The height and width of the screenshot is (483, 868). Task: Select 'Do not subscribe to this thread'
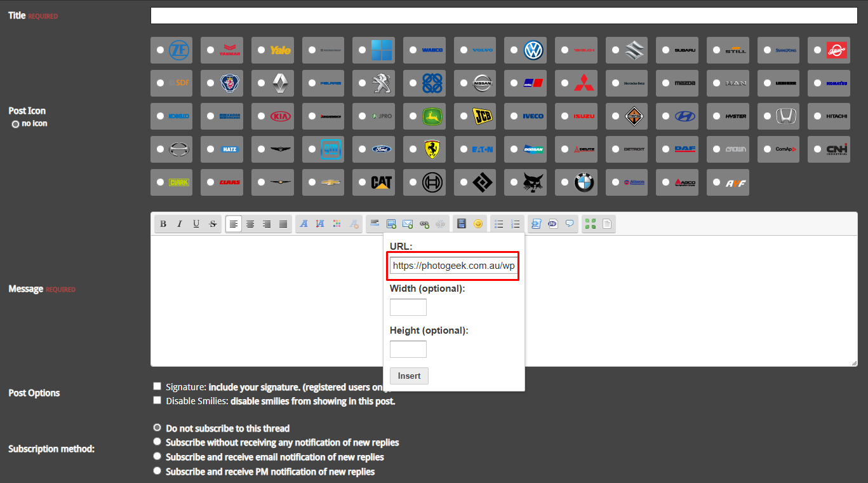157,428
